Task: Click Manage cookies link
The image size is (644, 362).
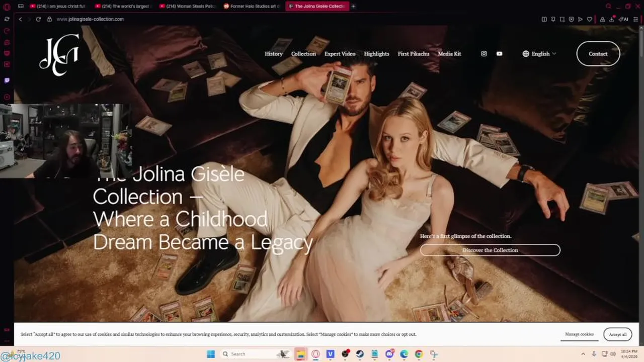Action: pyautogui.click(x=579, y=334)
